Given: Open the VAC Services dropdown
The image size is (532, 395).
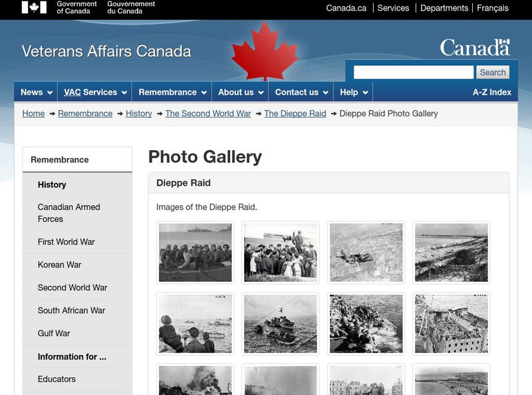Looking at the screenshot, I should click(94, 92).
